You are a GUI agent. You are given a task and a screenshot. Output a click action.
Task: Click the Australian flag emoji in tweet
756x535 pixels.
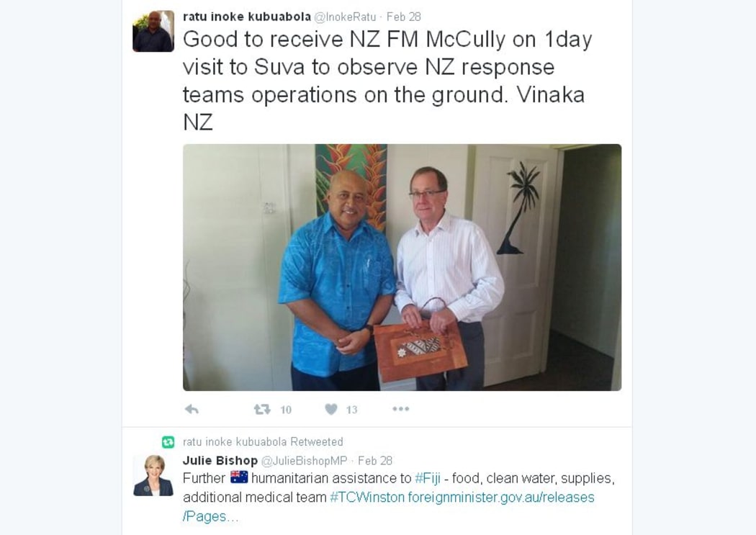point(239,477)
